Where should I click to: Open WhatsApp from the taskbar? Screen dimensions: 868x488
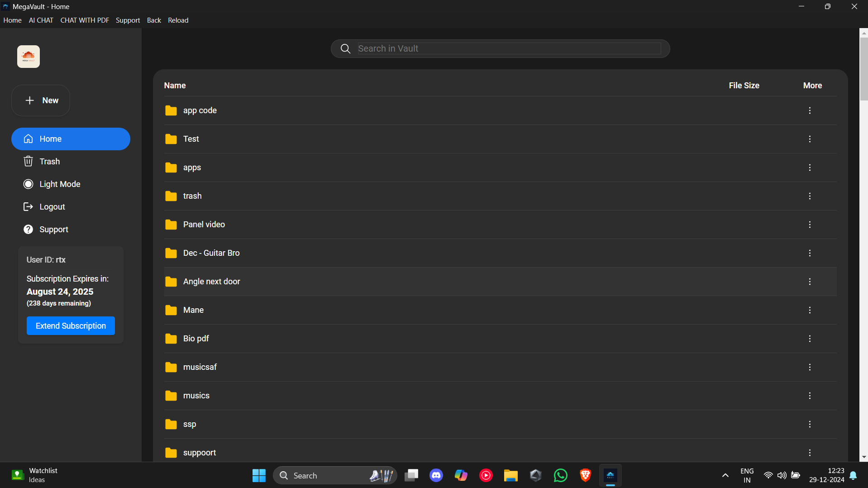[x=560, y=475]
